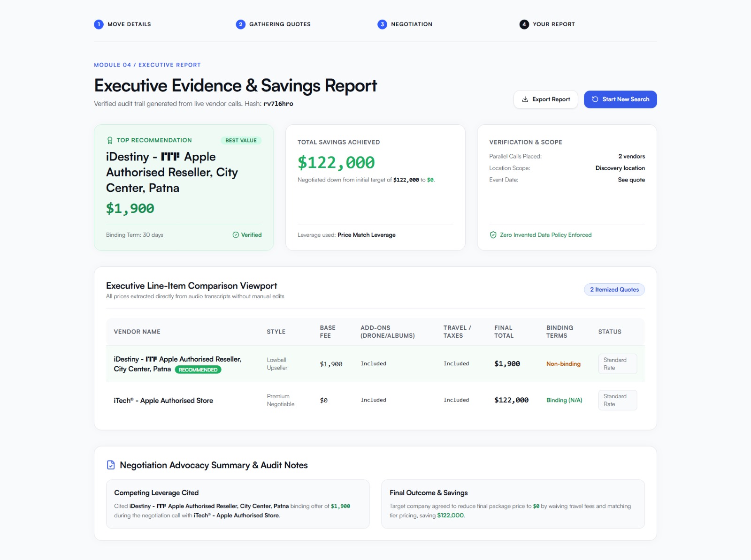Click the document icon beside Negotiation Advocacy Summary
The width and height of the screenshot is (751, 560).
tap(111, 465)
